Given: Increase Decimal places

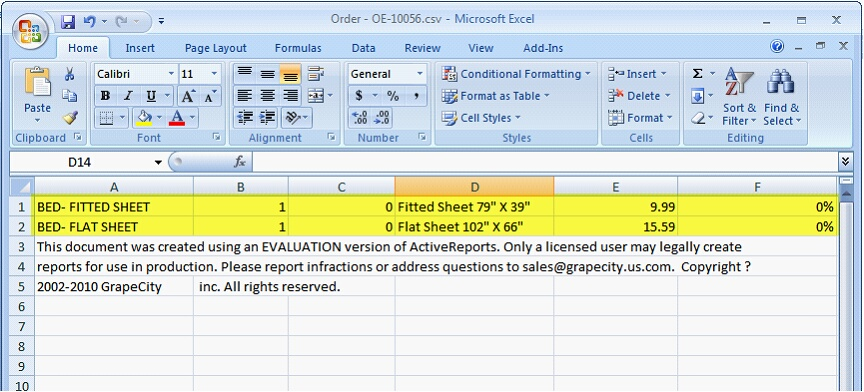Looking at the screenshot, I should click(x=360, y=117).
